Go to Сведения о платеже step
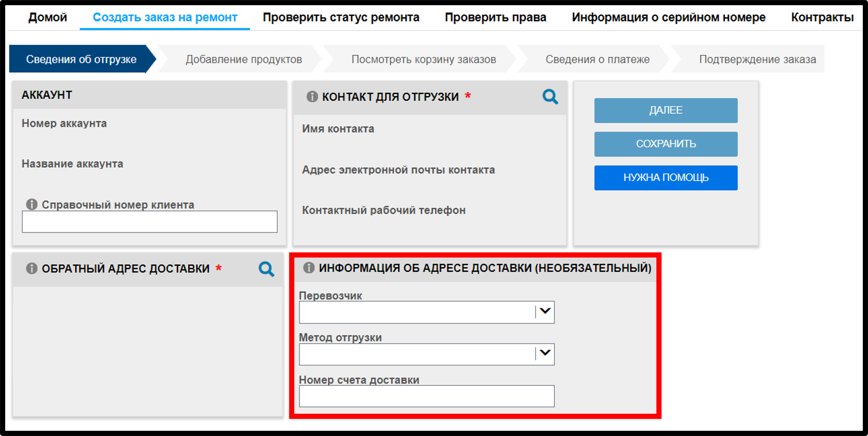This screenshot has width=868, height=436. (597, 59)
